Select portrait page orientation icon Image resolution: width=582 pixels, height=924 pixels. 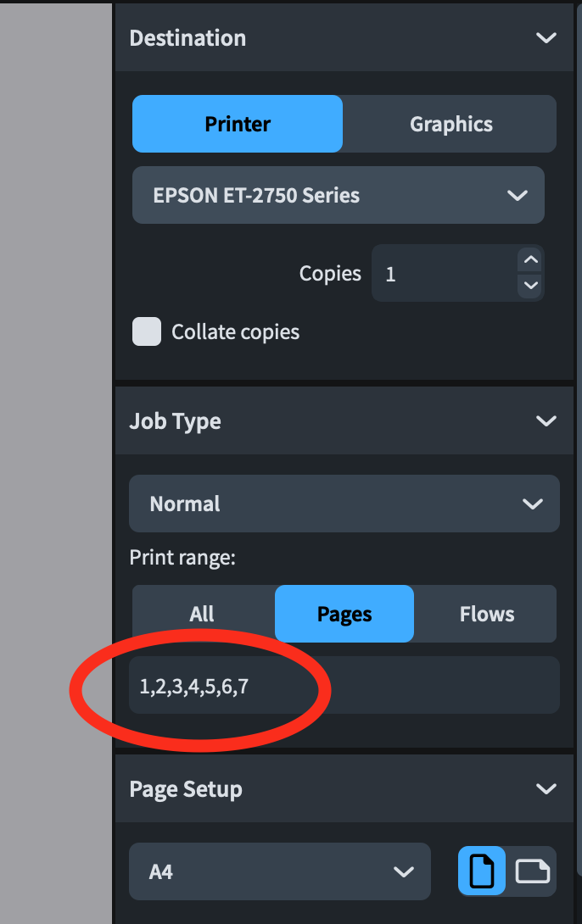(x=482, y=871)
